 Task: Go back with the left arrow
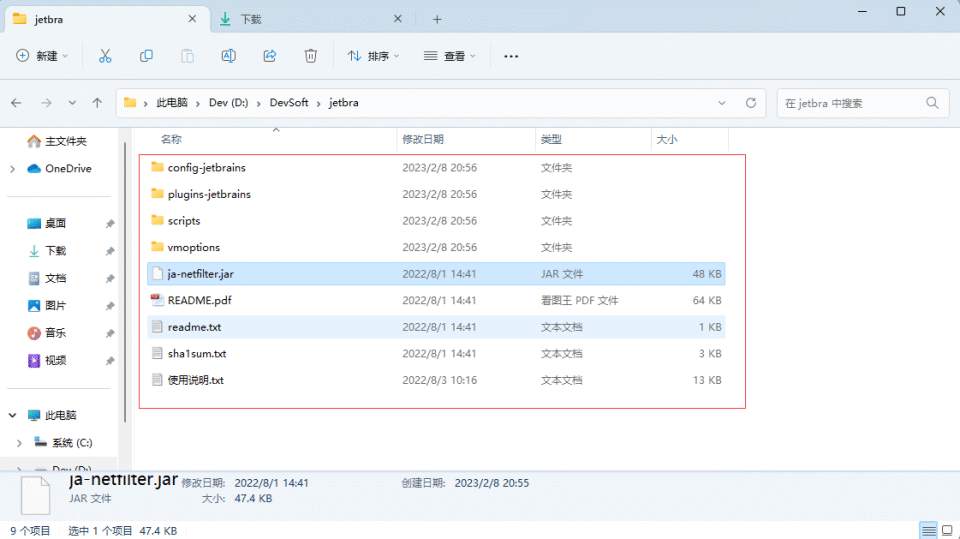click(x=17, y=103)
